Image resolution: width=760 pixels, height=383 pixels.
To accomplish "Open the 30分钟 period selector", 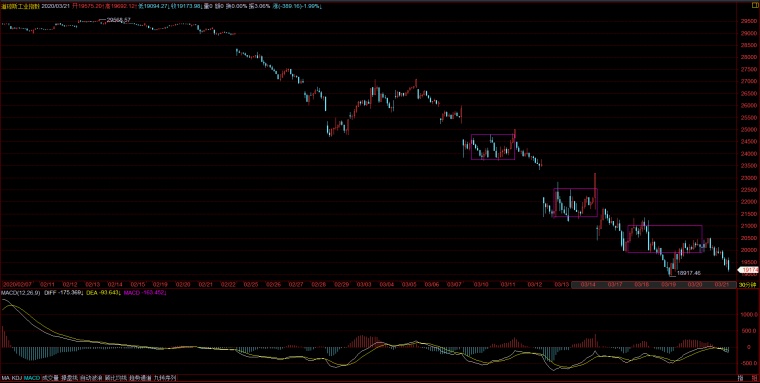I will click(748, 285).
